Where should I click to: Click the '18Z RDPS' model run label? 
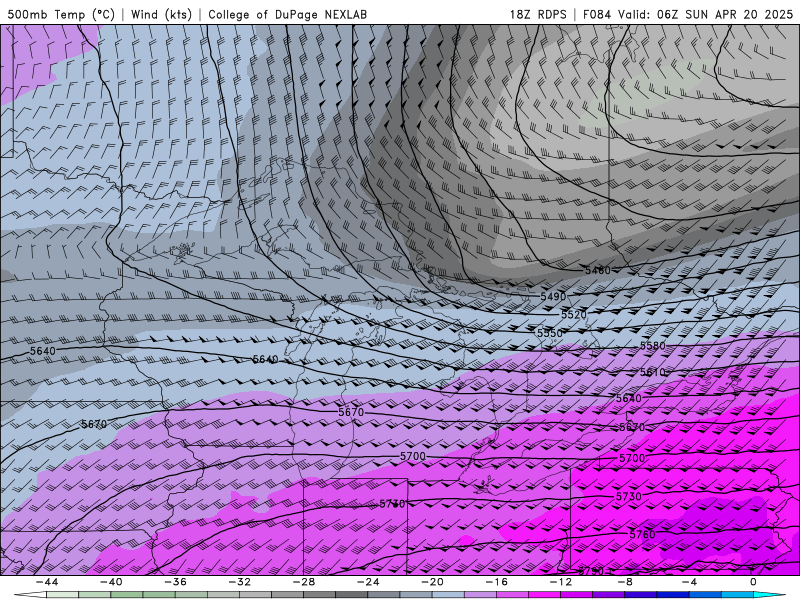tap(538, 14)
